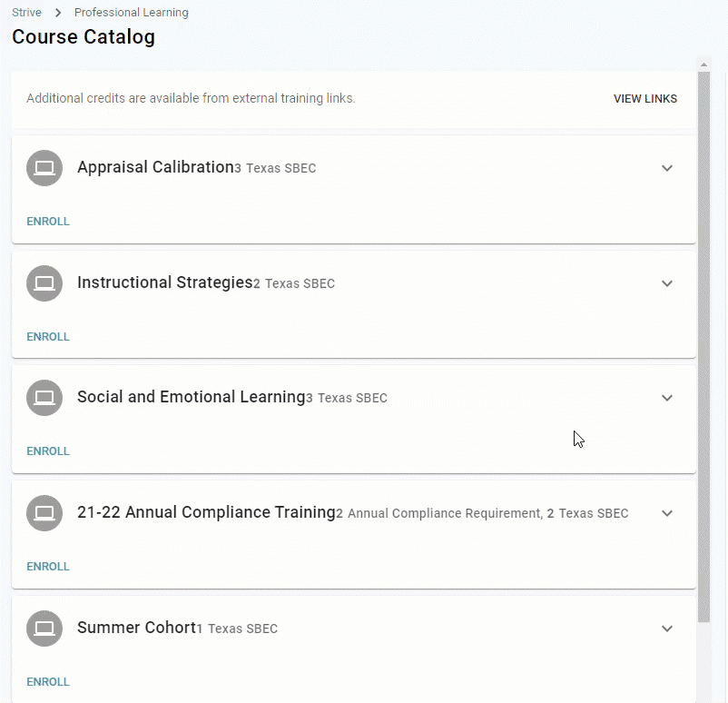
Task: Click laptop icon for 21-22 Annual Compliance Training
Action: coord(44,513)
